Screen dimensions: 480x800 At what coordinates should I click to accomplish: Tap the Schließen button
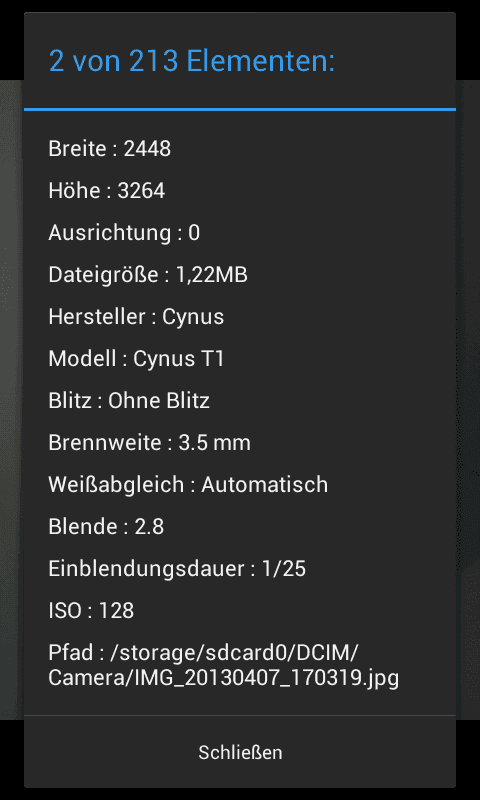click(x=240, y=752)
